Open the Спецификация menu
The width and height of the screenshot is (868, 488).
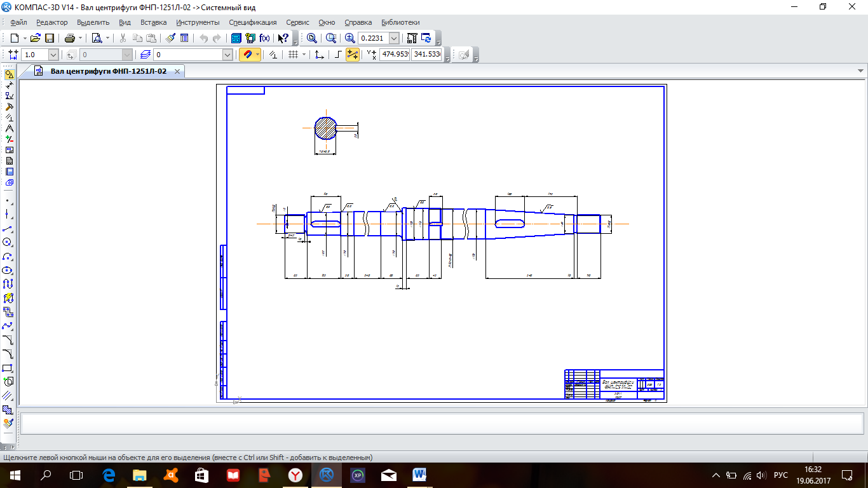(x=253, y=22)
